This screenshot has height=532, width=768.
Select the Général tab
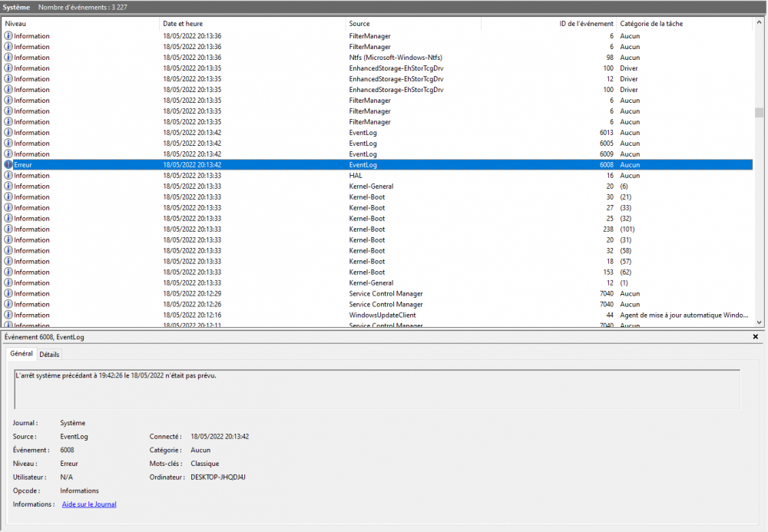[x=22, y=354]
